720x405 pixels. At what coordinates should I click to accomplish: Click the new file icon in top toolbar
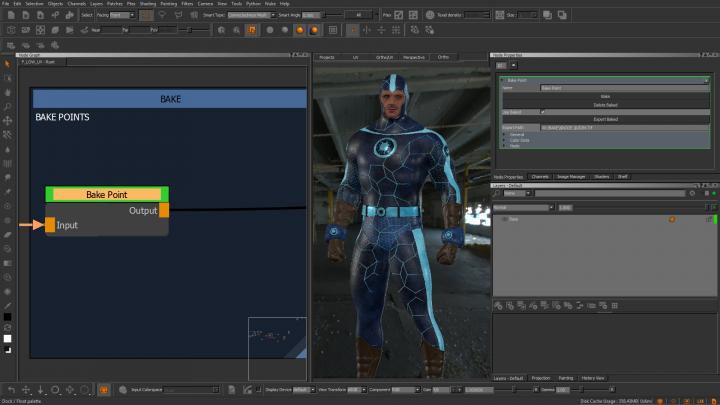pyautogui.click(x=9, y=15)
